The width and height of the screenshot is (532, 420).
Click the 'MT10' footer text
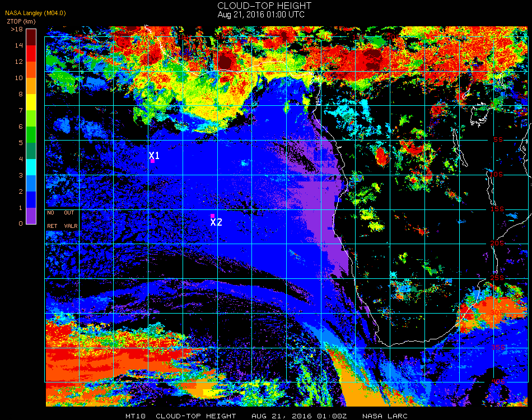136,416
